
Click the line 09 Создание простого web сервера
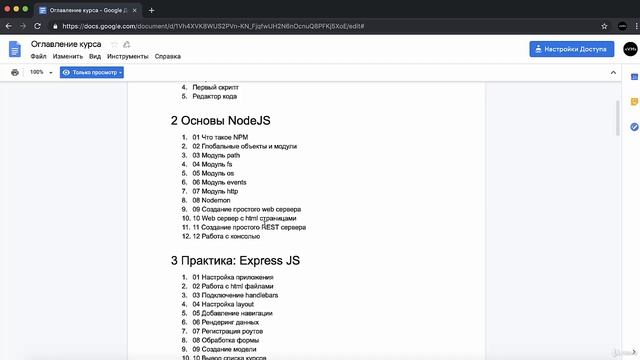pyautogui.click(x=247, y=209)
